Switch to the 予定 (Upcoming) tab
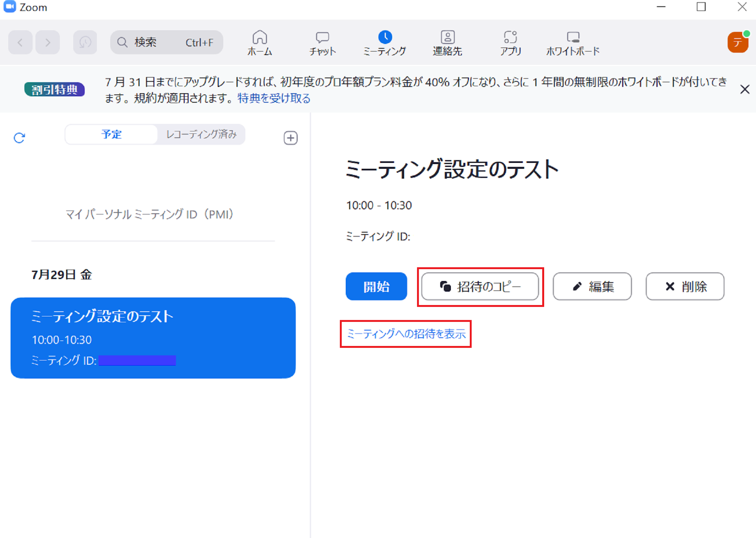 pyautogui.click(x=111, y=134)
